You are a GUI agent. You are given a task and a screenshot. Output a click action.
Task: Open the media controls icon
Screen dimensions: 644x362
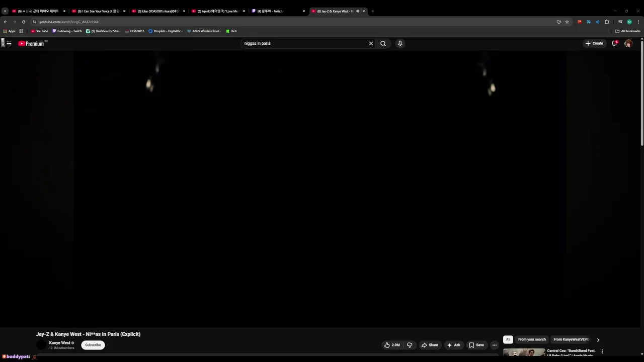(620, 22)
